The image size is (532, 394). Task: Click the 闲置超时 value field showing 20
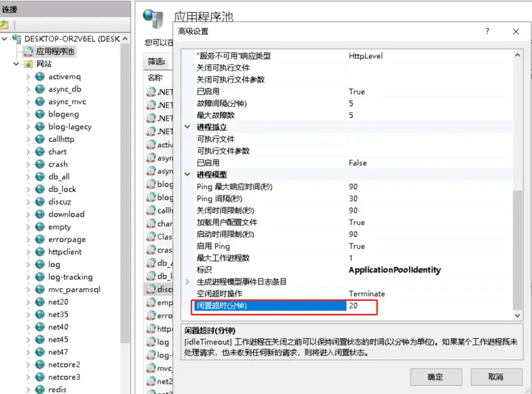click(361, 306)
